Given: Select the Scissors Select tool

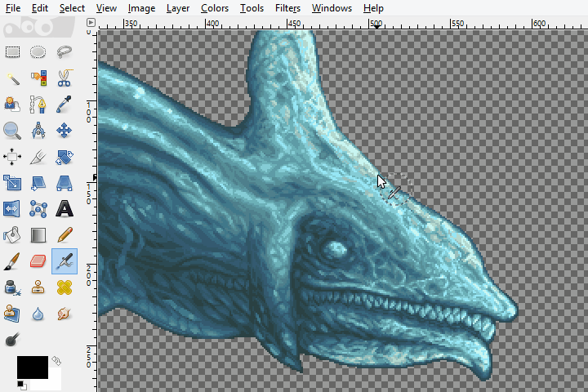Looking at the screenshot, I should pos(65,78).
